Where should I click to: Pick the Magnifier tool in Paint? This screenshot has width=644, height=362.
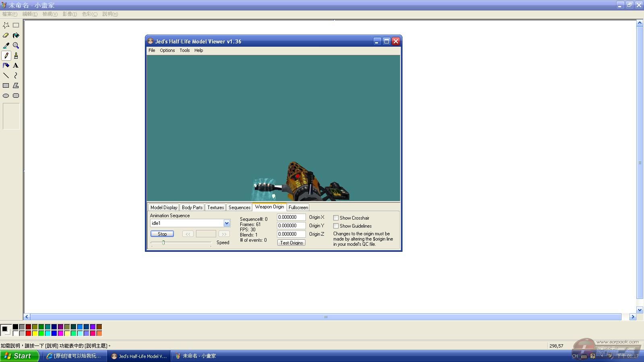(16, 45)
